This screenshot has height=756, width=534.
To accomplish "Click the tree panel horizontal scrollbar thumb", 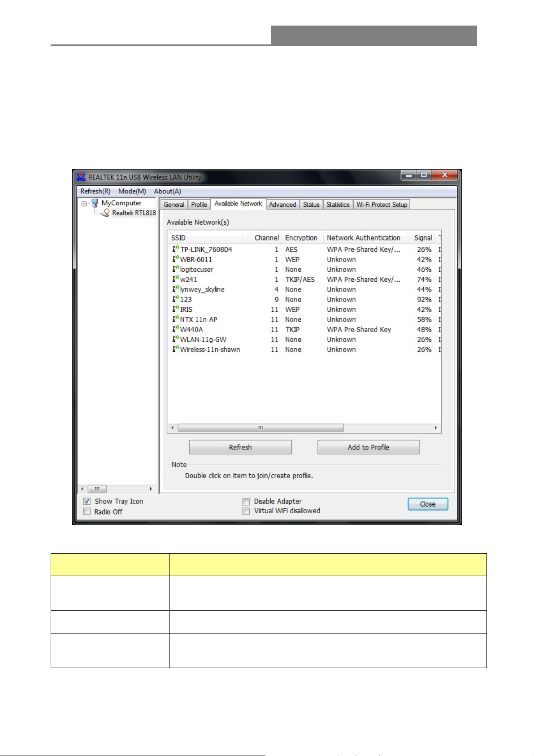I will (97, 489).
